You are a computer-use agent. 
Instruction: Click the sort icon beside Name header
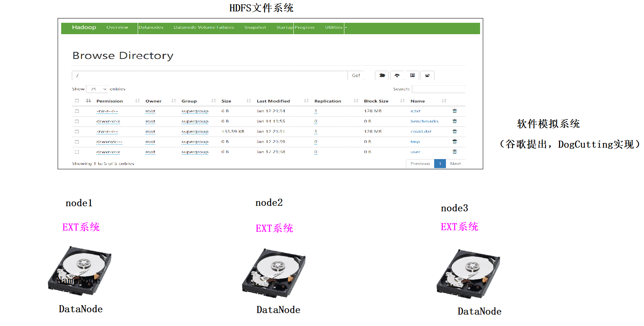point(444,101)
